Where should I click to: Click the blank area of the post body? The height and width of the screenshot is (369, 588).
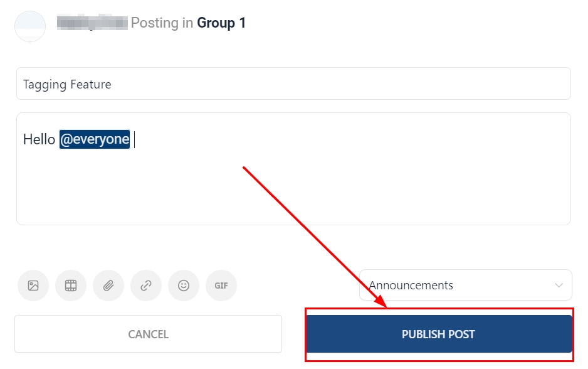pos(293,188)
